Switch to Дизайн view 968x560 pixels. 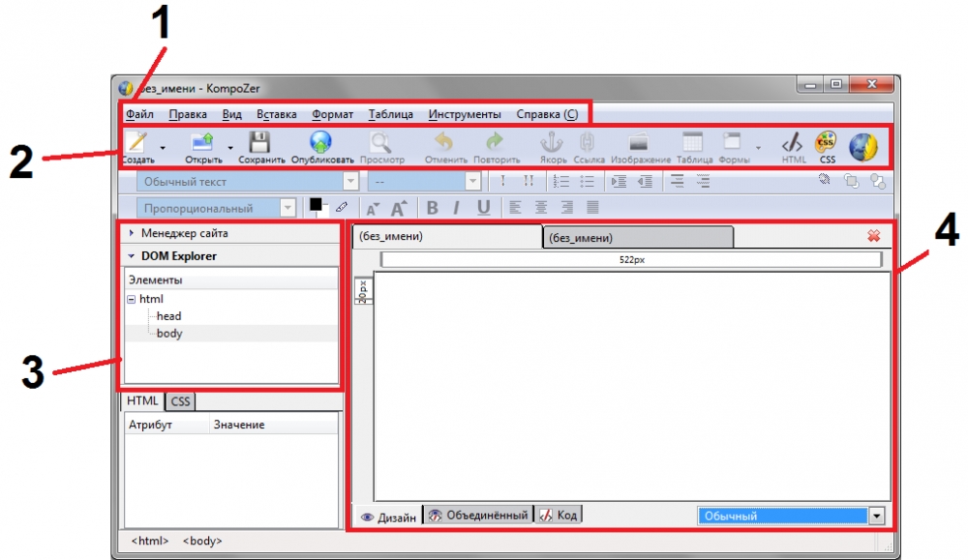[388, 516]
